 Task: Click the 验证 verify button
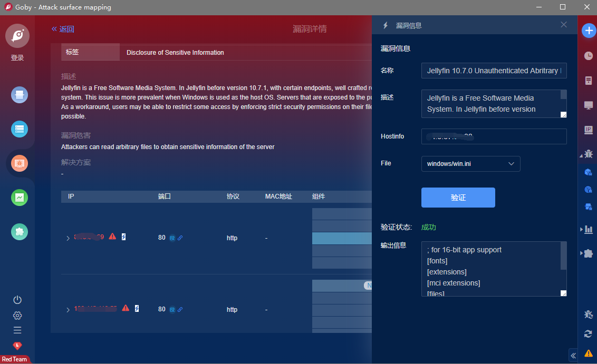point(458,198)
